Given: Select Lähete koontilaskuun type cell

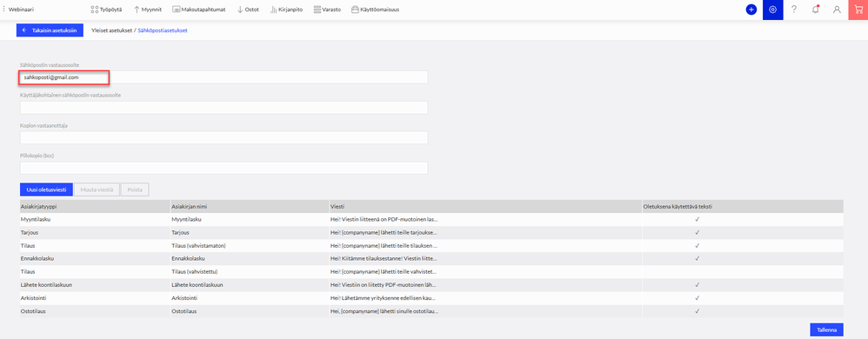Looking at the screenshot, I should [95, 285].
